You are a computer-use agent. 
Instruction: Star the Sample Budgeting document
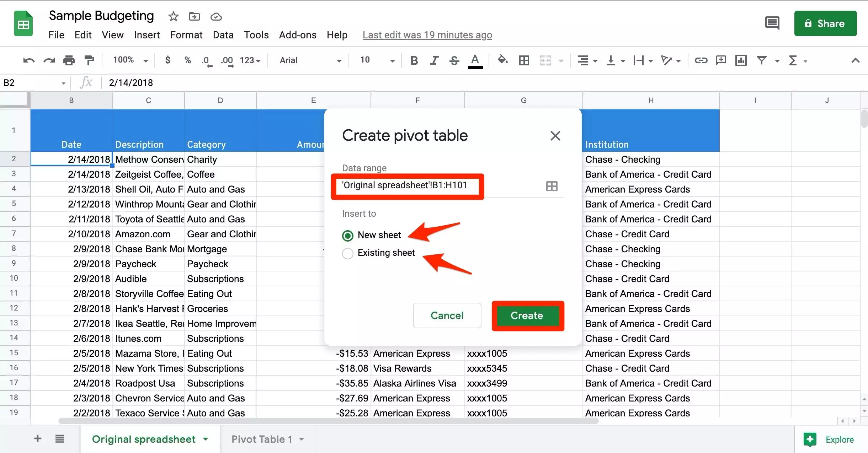tap(173, 16)
